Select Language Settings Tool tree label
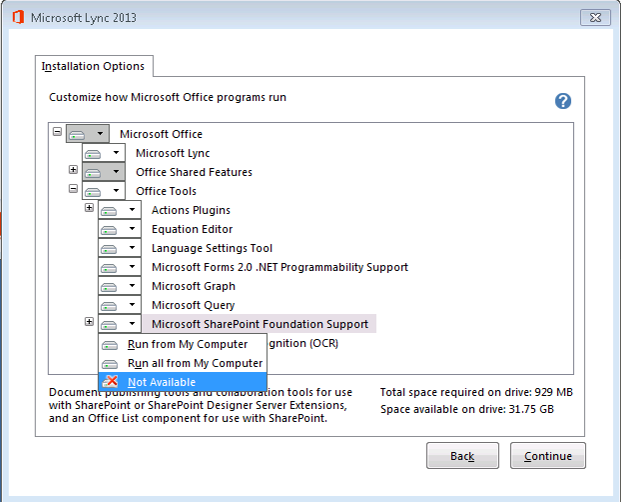Image resolution: width=621 pixels, height=502 pixels. 212,248
